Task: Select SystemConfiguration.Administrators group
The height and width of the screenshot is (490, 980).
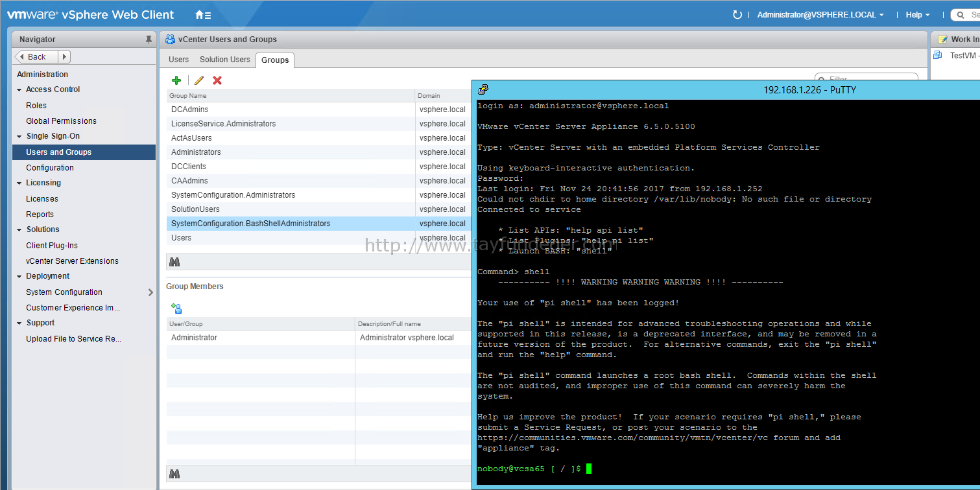Action: (x=319, y=195)
